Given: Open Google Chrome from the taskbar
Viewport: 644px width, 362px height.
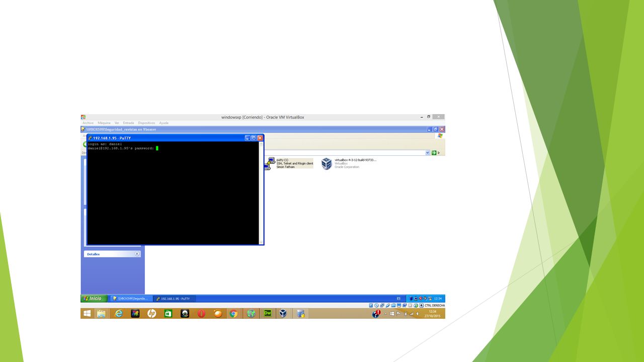Looking at the screenshot, I should (233, 313).
